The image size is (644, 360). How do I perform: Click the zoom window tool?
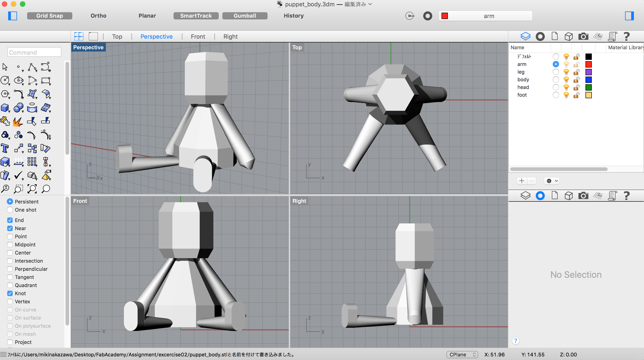(x=19, y=189)
